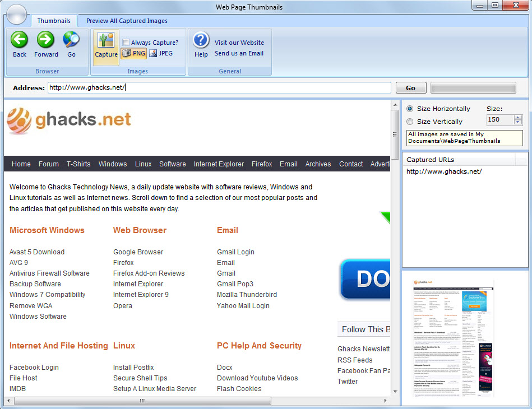Open Linux in the site navigation bar
The height and width of the screenshot is (409, 532).
(143, 164)
